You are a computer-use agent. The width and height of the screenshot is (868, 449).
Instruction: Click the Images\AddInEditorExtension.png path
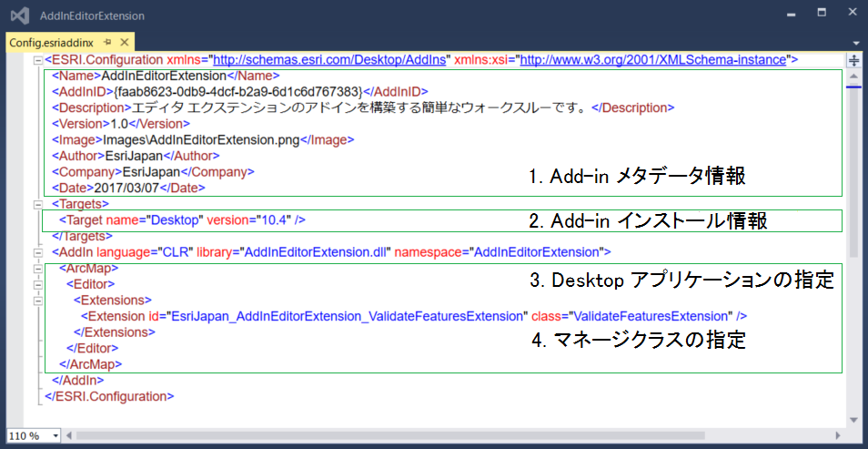pos(201,140)
